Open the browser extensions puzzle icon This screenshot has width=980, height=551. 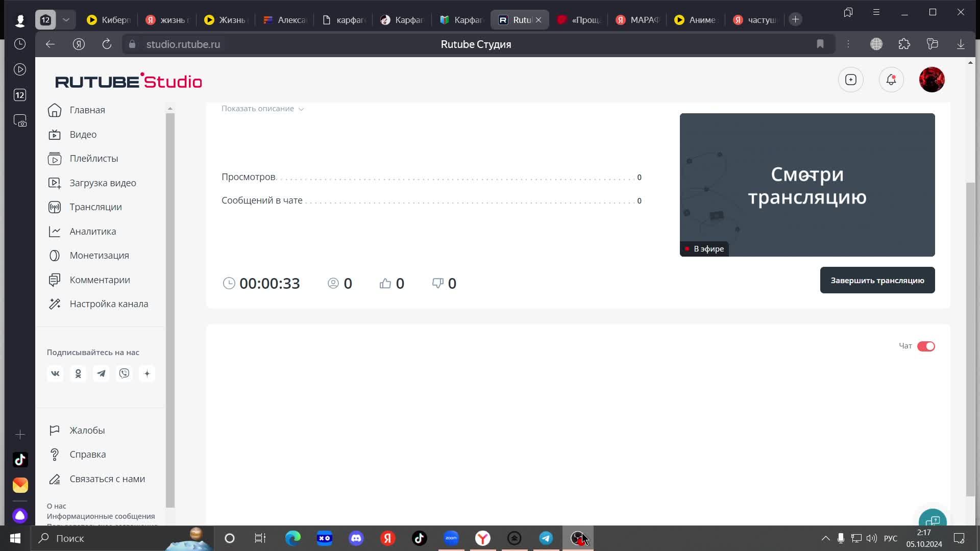click(x=904, y=44)
